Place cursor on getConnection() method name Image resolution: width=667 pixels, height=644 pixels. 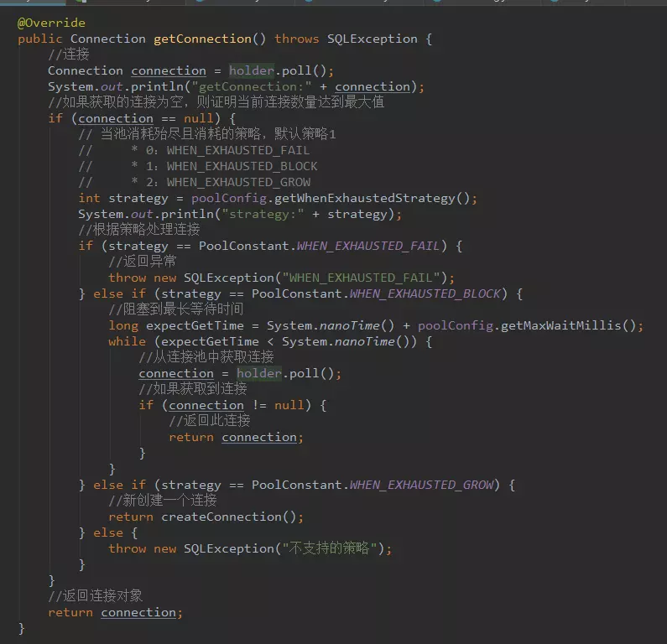tap(202, 39)
